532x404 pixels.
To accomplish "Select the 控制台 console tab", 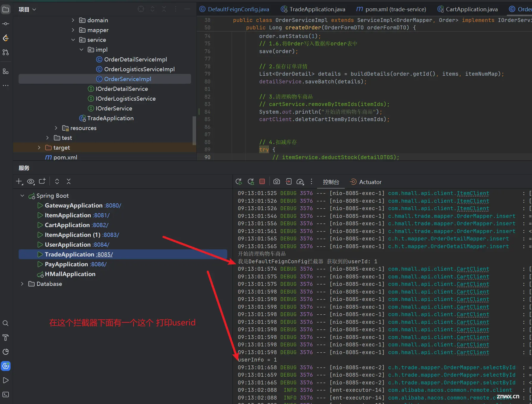I will point(331,182).
